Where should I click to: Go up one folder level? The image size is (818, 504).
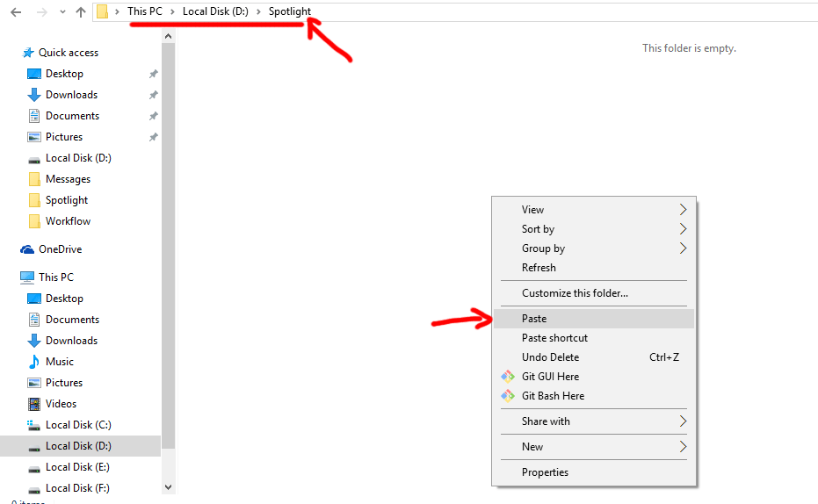80,12
